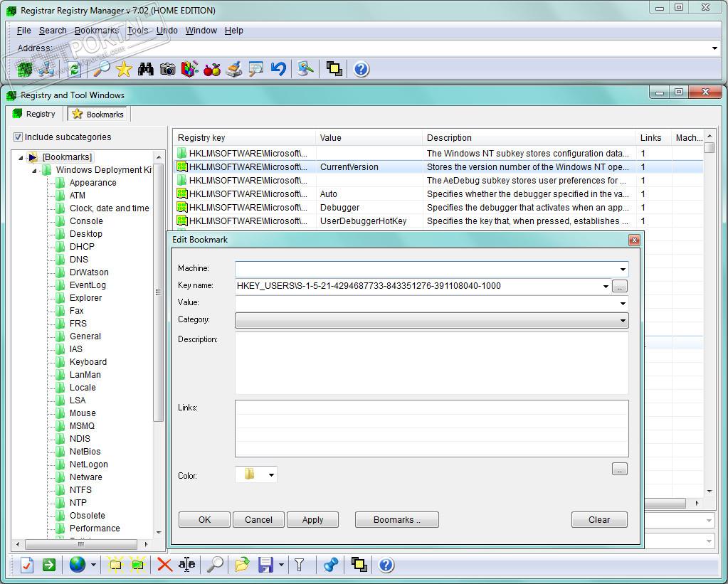728x584 pixels.
Task: Click the new yellow folder with sparkle icon
Action: (x=115, y=565)
